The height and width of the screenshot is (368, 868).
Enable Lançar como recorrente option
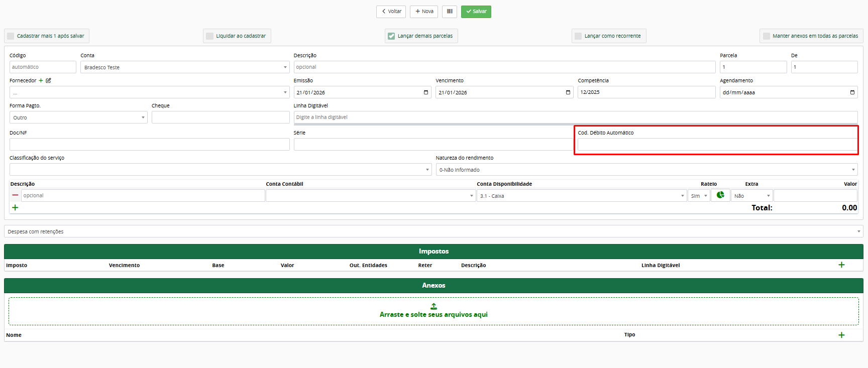(578, 36)
